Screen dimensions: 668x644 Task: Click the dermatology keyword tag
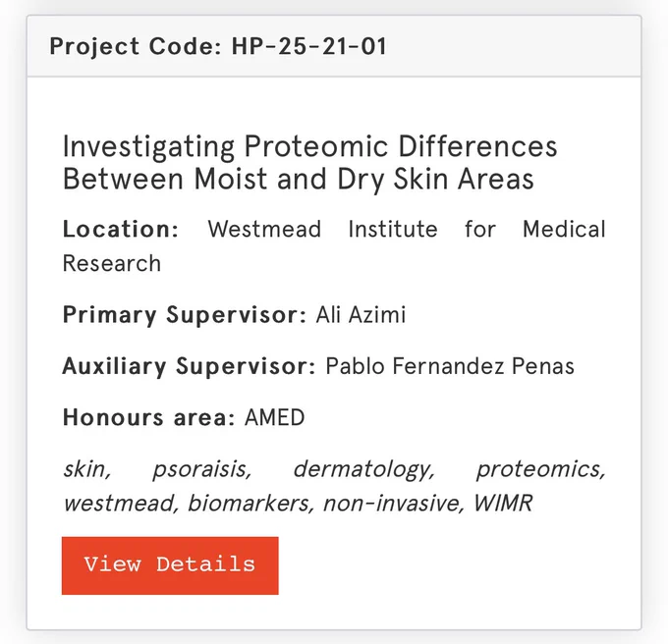coord(363,469)
